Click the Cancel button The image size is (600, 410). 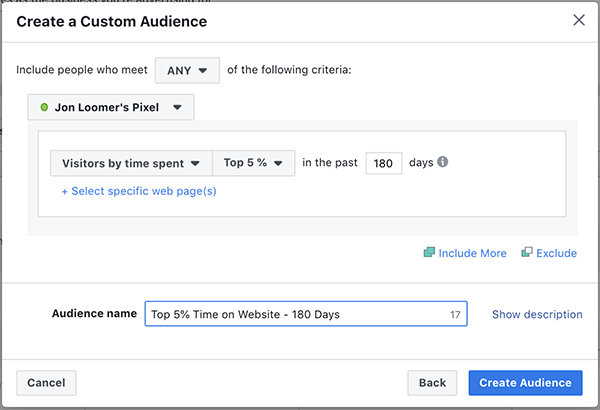(46, 383)
